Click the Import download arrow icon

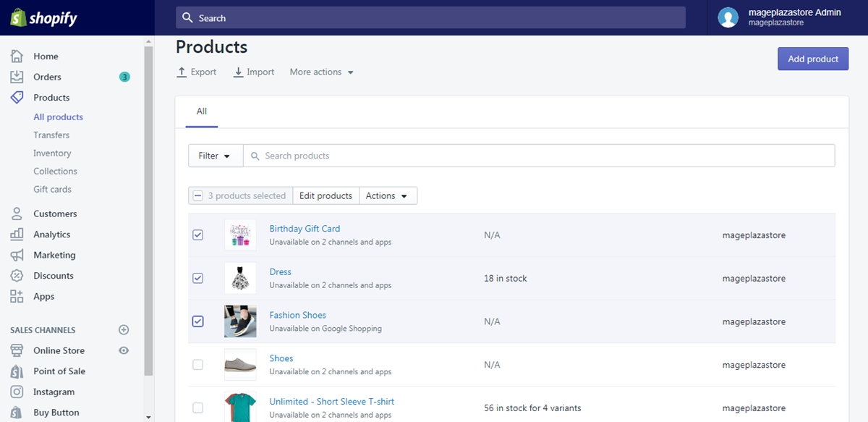point(239,72)
